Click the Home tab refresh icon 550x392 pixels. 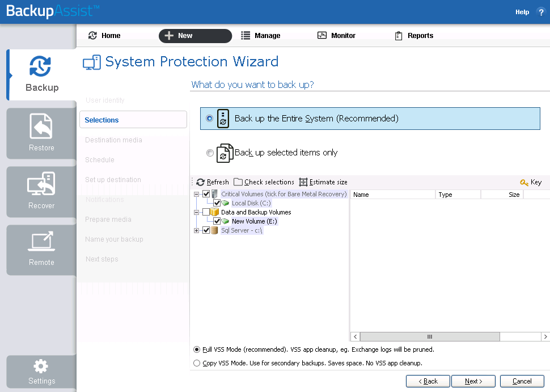click(x=92, y=35)
